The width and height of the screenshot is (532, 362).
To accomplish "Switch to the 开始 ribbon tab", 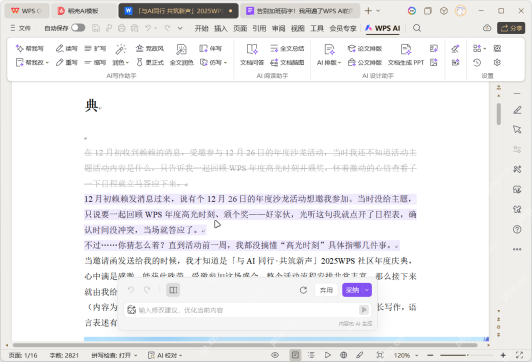I will point(202,28).
